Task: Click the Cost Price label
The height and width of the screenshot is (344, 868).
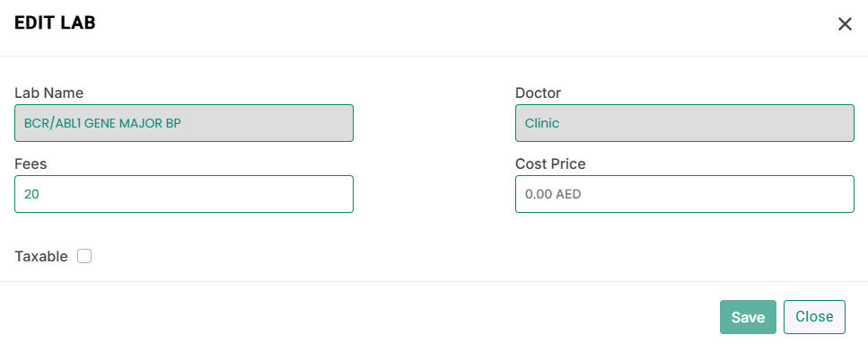Action: click(x=550, y=164)
